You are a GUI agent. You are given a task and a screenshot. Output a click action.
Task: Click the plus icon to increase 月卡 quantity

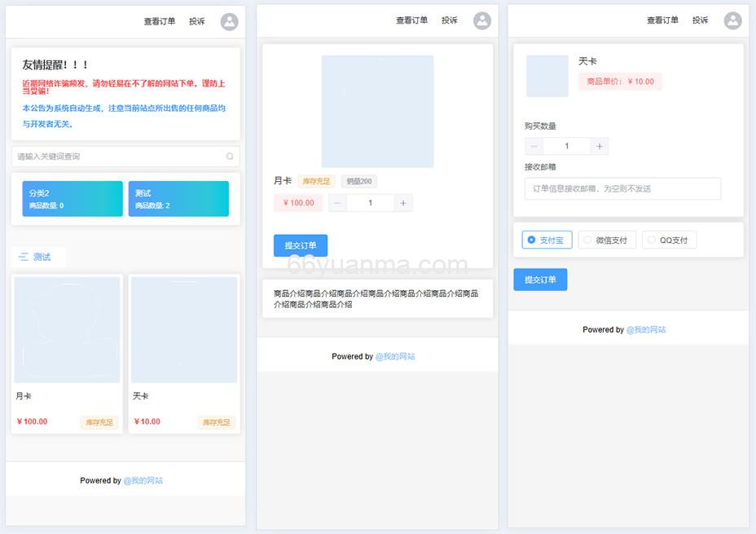tap(403, 202)
